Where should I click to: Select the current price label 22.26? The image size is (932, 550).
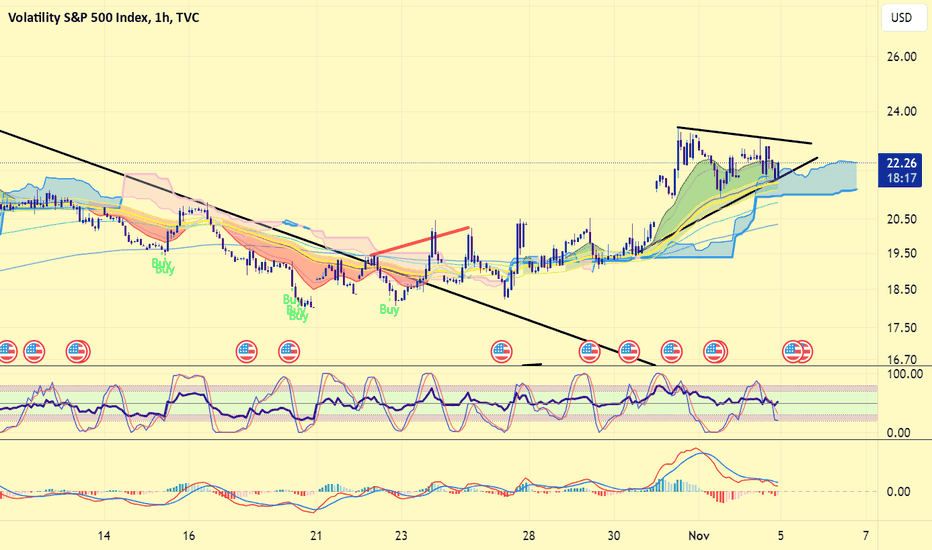pos(901,164)
